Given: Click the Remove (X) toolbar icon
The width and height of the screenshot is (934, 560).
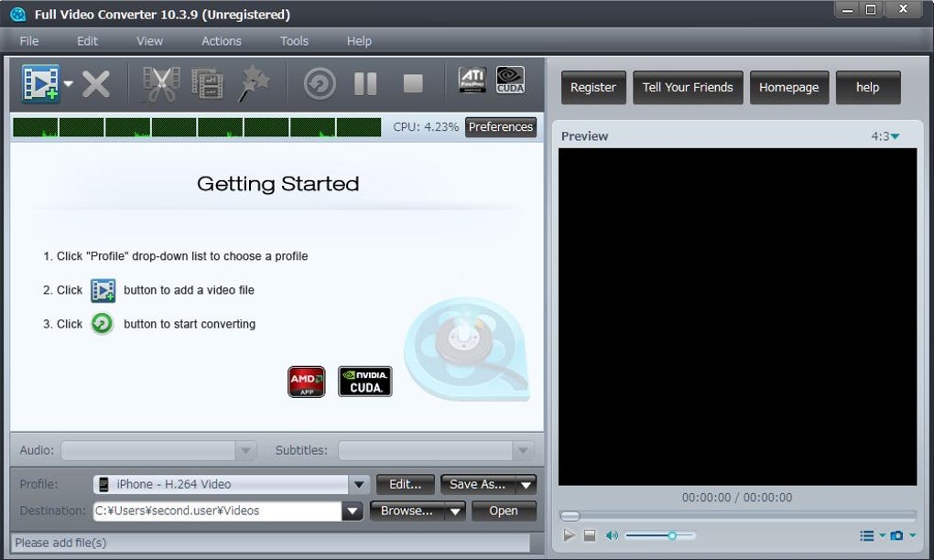Looking at the screenshot, I should pyautogui.click(x=96, y=84).
